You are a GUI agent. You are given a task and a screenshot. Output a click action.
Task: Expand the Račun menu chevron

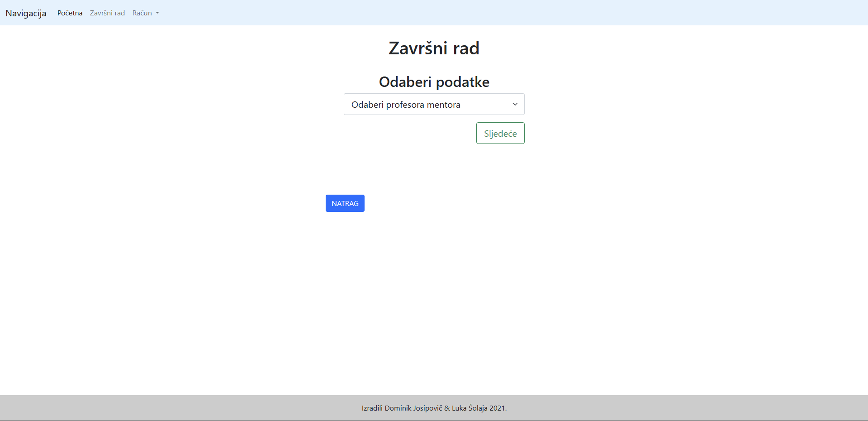(157, 13)
